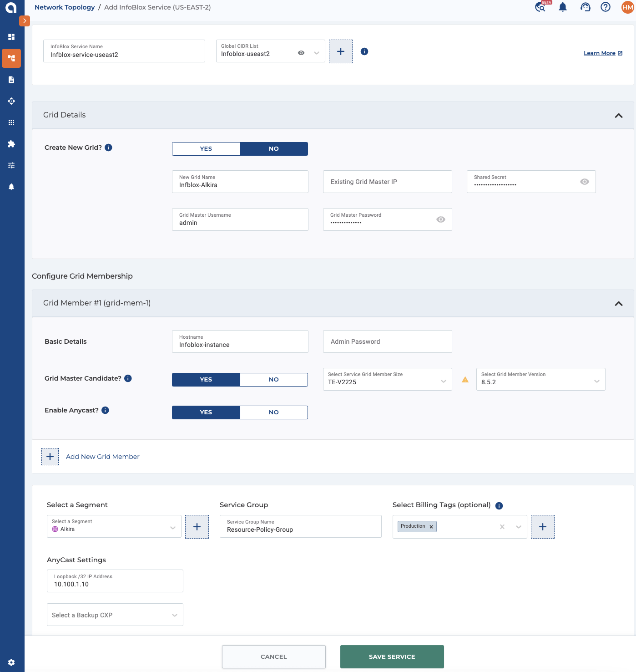The image size is (636, 672).
Task: Select NO for Create New Grid
Action: click(x=274, y=149)
